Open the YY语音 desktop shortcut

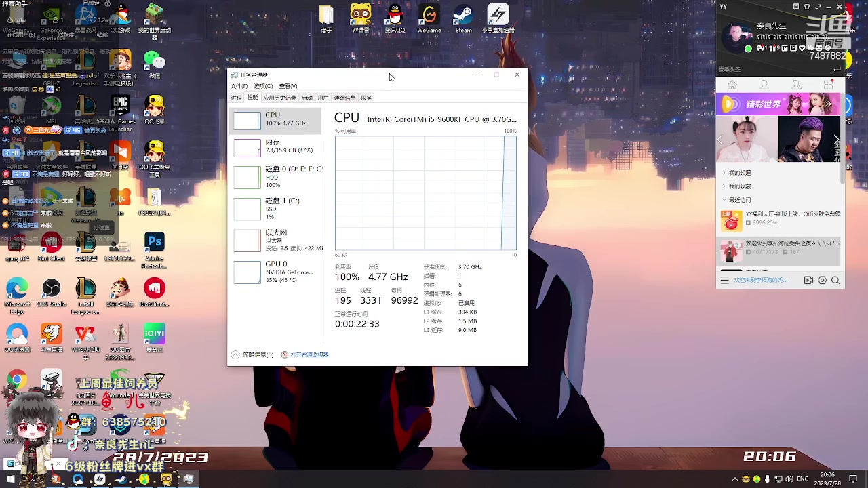click(x=361, y=20)
